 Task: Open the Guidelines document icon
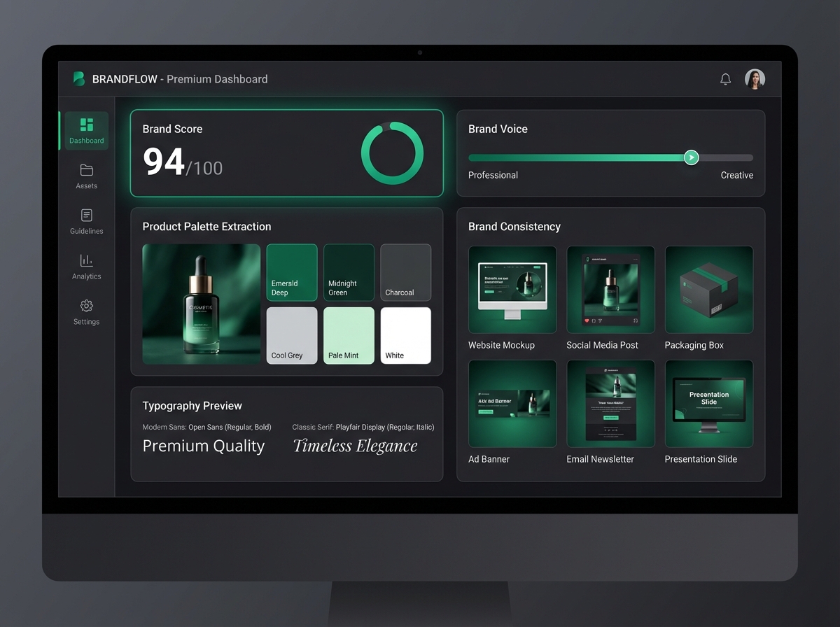[x=87, y=216]
